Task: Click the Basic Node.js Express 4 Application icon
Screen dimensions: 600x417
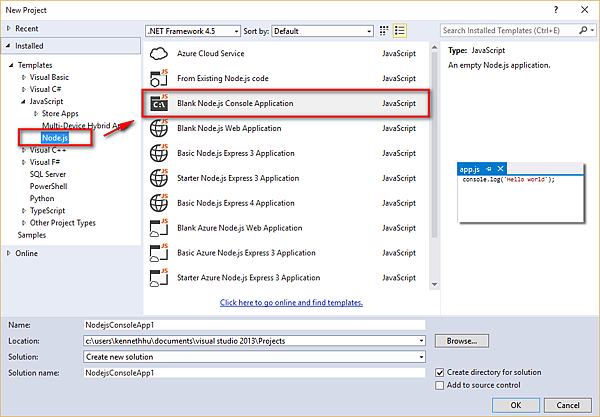Action: coord(159,203)
